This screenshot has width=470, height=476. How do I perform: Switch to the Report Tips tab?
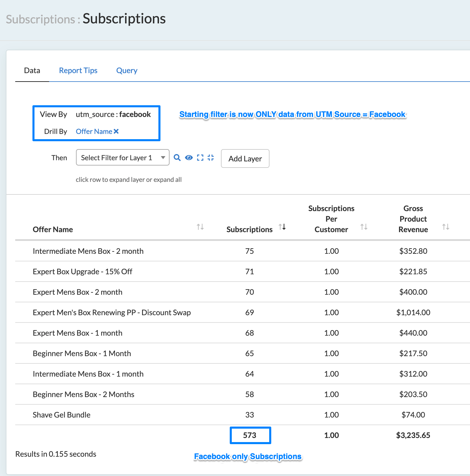point(78,70)
